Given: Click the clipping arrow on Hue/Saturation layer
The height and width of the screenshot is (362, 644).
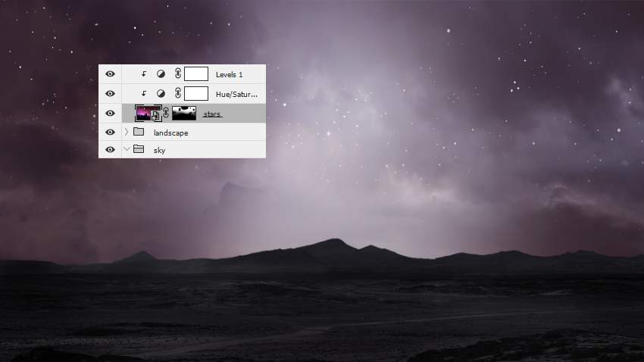Looking at the screenshot, I should 144,94.
